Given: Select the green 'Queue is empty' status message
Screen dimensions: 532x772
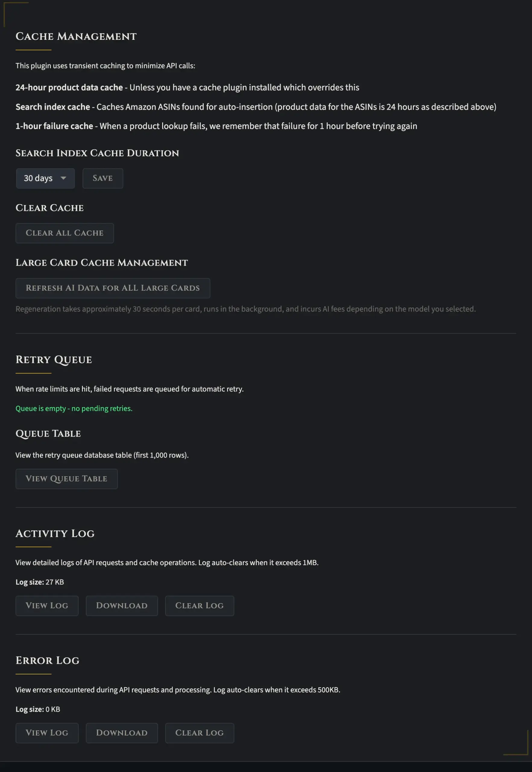Looking at the screenshot, I should click(74, 409).
